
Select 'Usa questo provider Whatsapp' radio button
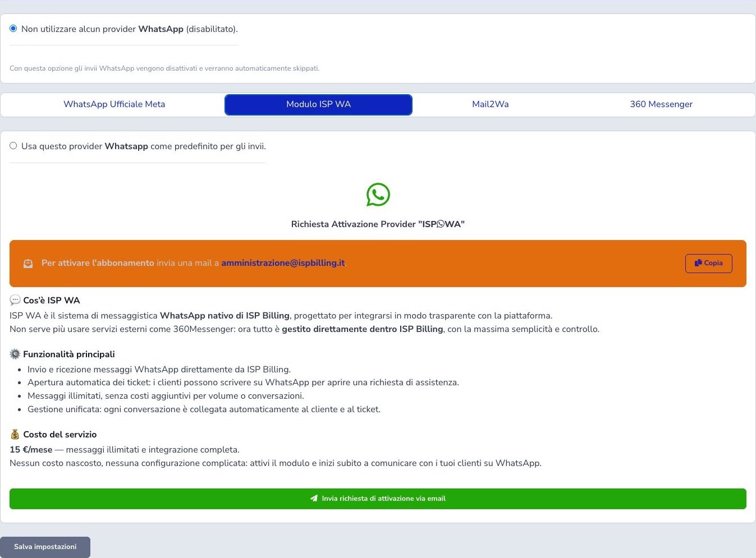[x=13, y=146]
